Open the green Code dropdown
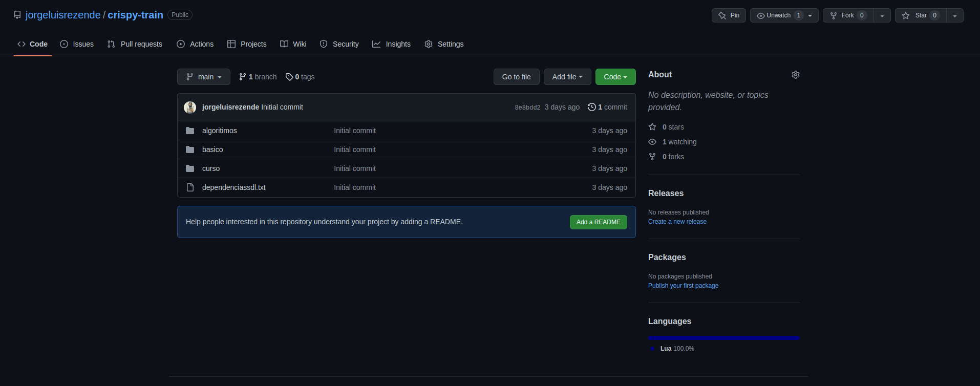This screenshot has width=980, height=386. 615,77
